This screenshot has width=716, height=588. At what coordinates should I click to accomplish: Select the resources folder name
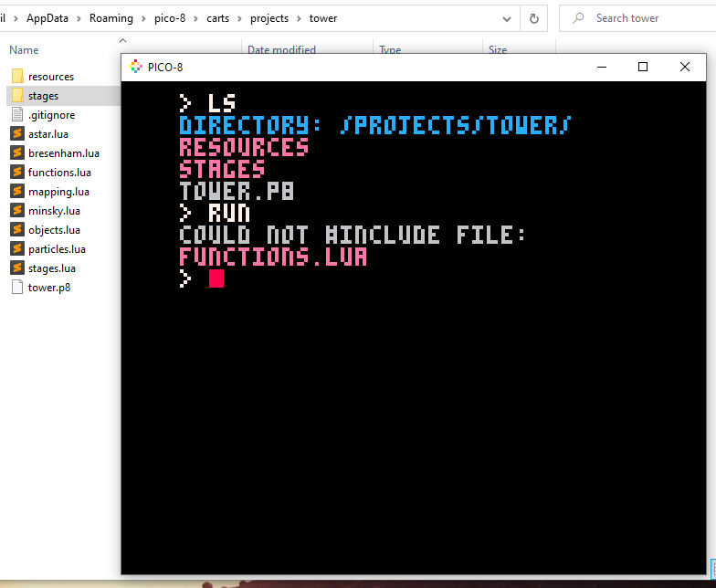point(51,77)
